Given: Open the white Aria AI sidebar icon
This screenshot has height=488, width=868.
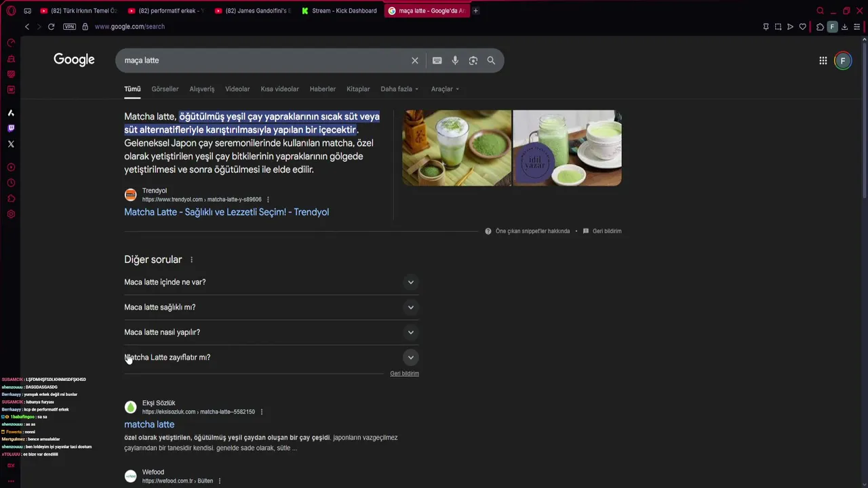Looking at the screenshot, I should tap(11, 113).
